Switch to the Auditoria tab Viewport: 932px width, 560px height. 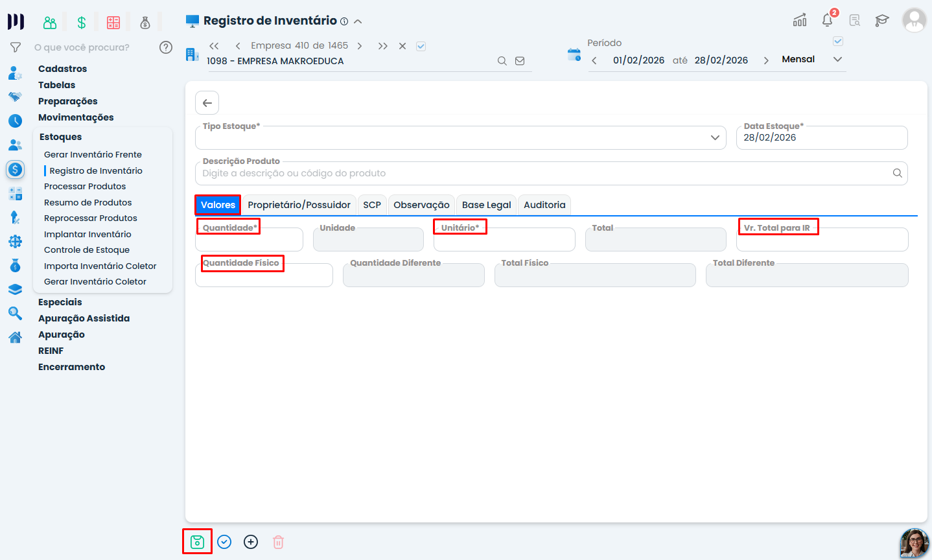coord(544,205)
